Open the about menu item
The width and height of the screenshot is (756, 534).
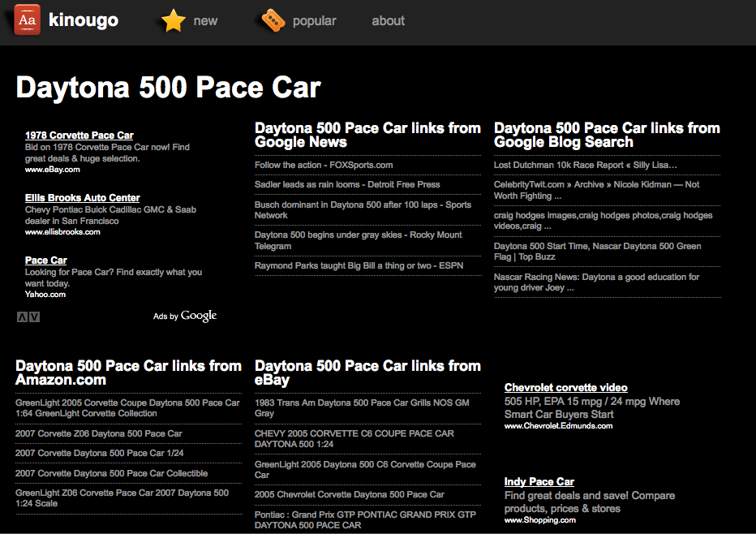tap(388, 21)
